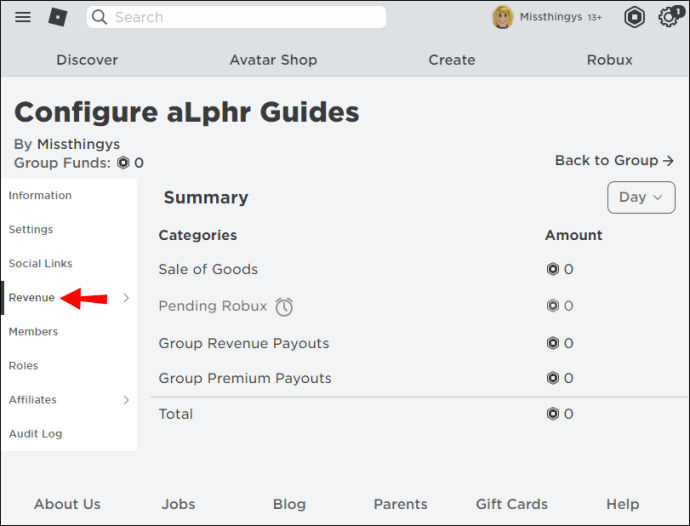
Task: Open Audit Log in the sidebar
Action: 36,434
